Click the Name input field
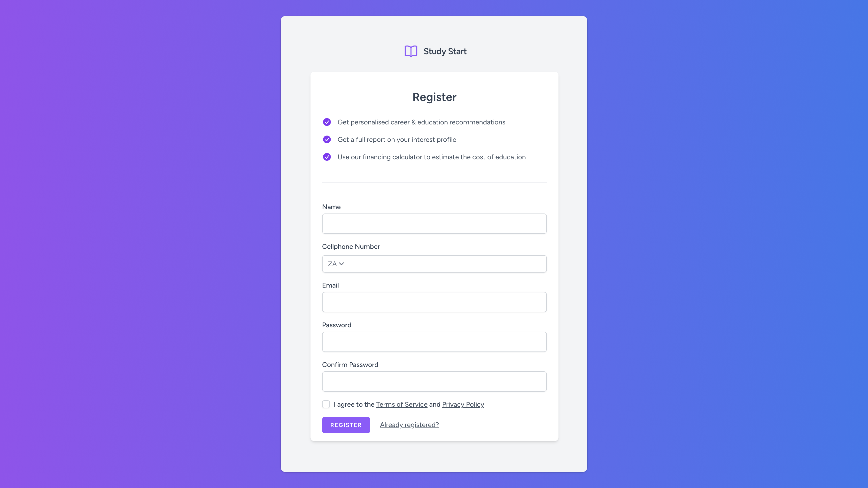Viewport: 868px width, 488px height. 434,223
